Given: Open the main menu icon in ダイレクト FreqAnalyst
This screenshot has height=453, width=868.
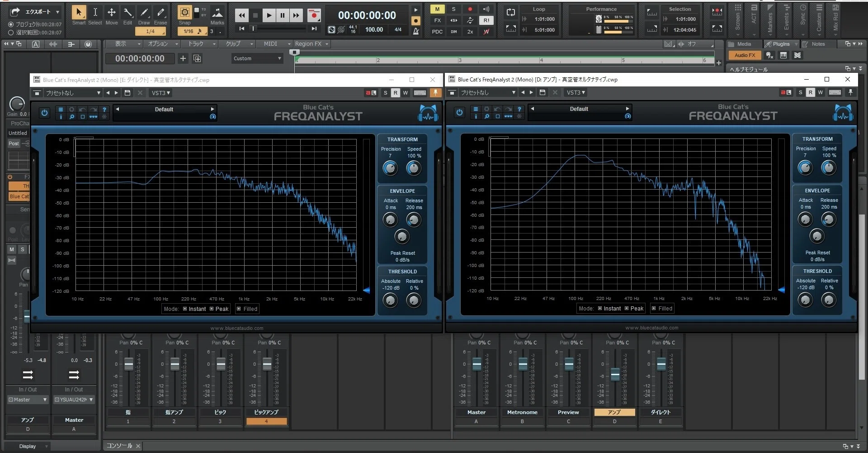Looking at the screenshot, I should tap(61, 110).
